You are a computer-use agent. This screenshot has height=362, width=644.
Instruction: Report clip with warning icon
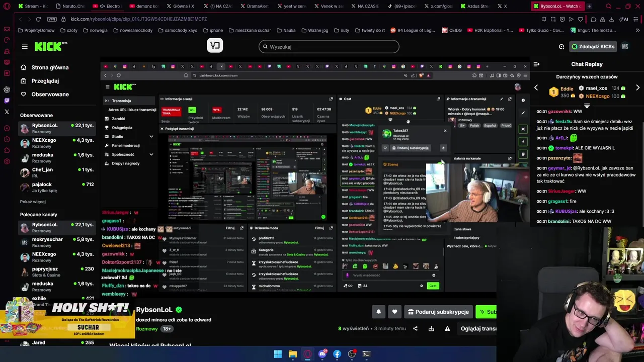447,329
